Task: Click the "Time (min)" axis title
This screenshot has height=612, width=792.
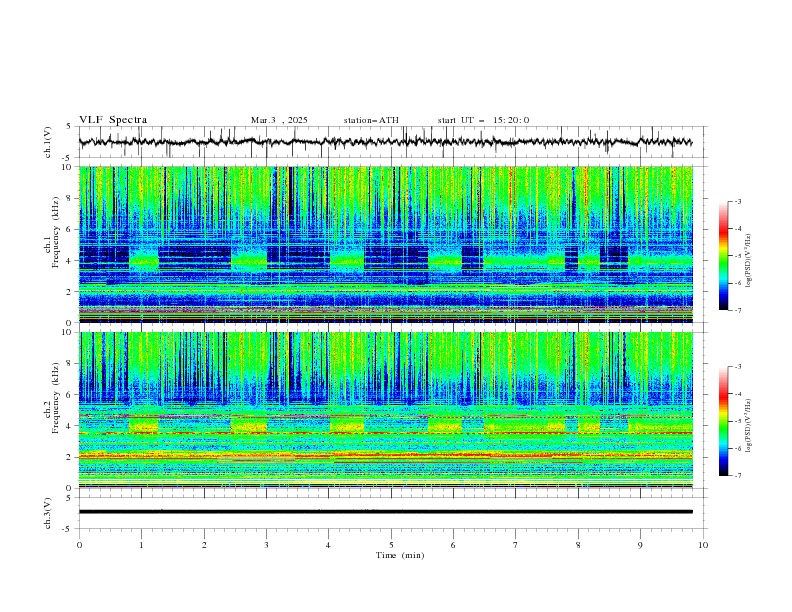Action: pos(400,555)
